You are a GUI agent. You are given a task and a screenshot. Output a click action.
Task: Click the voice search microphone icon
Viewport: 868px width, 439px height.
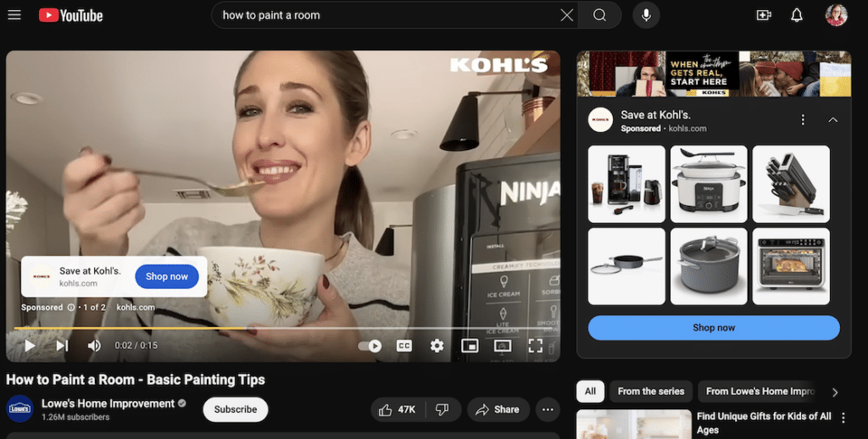click(x=646, y=15)
